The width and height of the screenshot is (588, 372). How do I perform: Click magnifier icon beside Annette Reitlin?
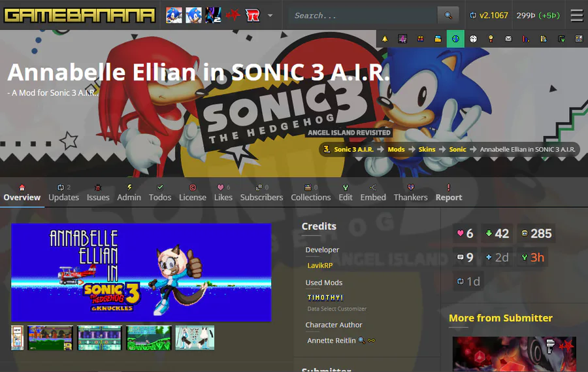[x=361, y=341]
